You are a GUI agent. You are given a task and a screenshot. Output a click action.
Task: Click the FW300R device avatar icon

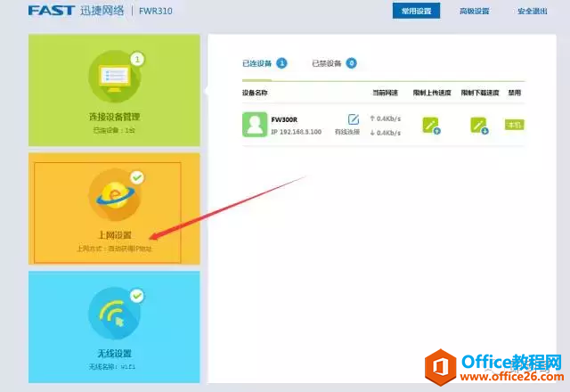click(x=255, y=125)
